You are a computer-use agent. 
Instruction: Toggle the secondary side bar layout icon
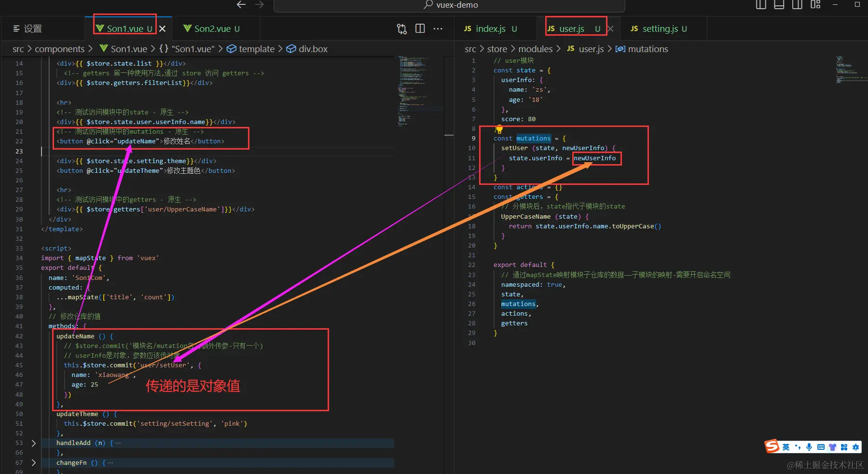tap(797, 5)
